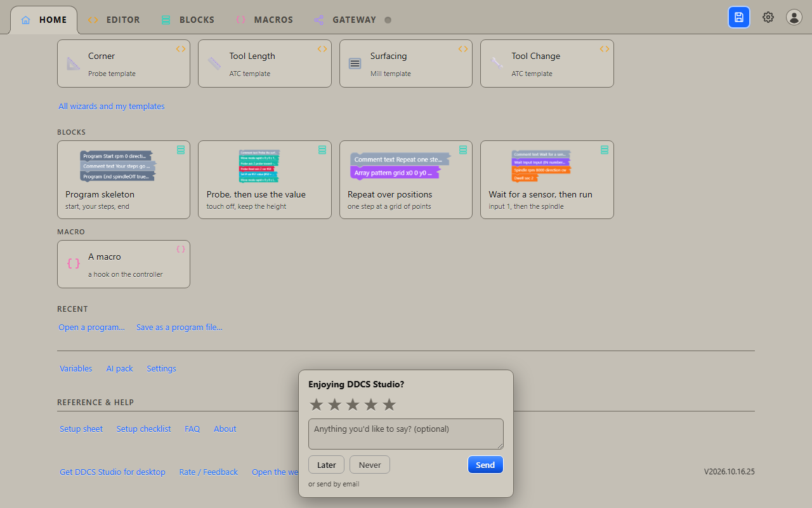Click the version text V2026.10.16.25

tap(730, 472)
